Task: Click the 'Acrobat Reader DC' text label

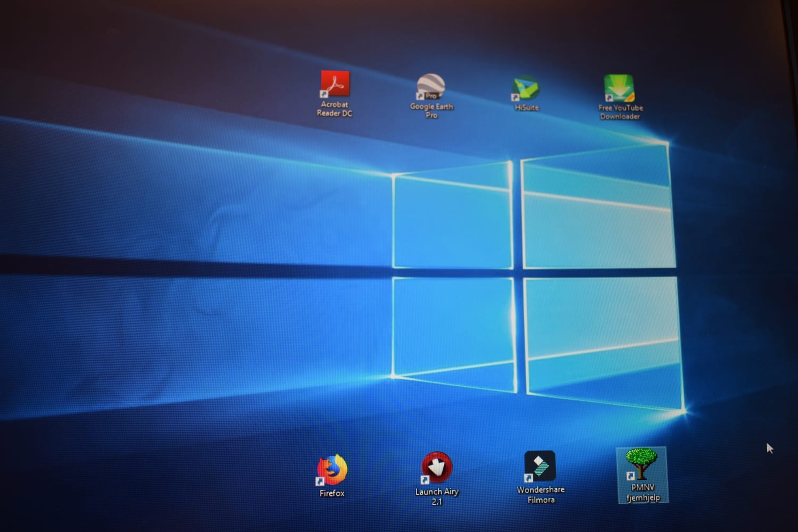Action: click(335, 109)
